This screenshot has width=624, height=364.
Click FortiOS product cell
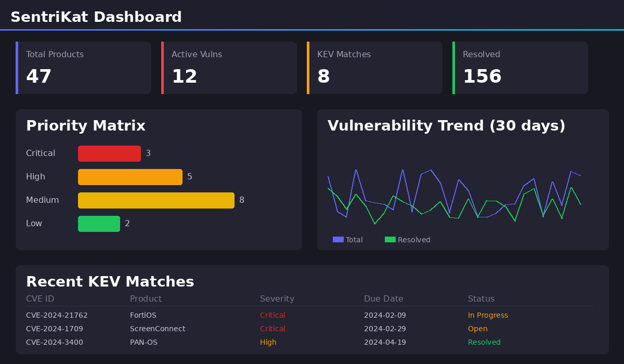point(143,315)
